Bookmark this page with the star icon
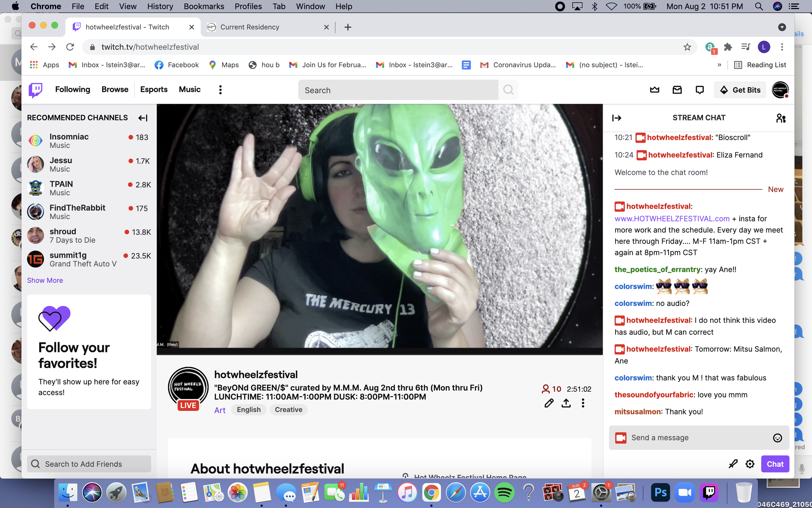The image size is (812, 508). 687,47
